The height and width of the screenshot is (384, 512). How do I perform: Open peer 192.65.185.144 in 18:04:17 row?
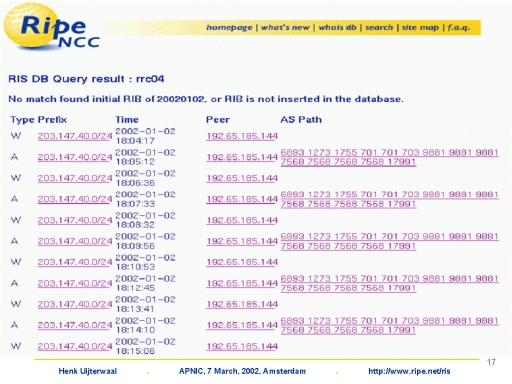click(x=242, y=136)
